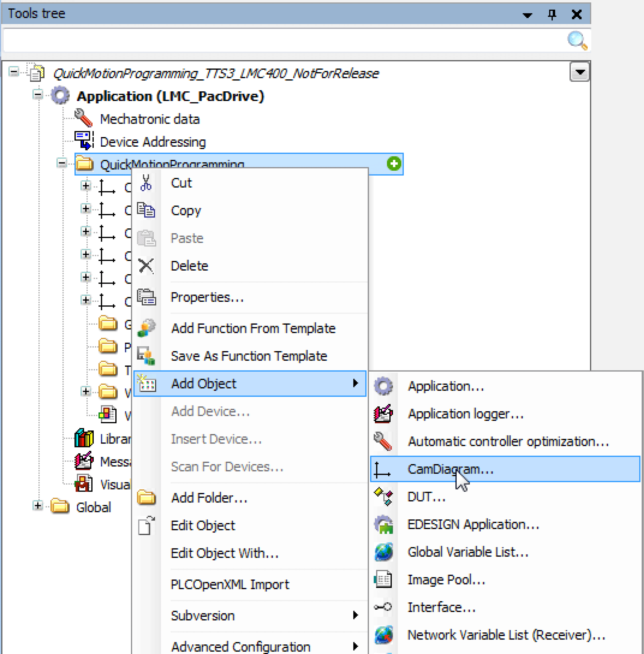
Task: Select the Mechatronic data tree item
Action: (x=150, y=119)
